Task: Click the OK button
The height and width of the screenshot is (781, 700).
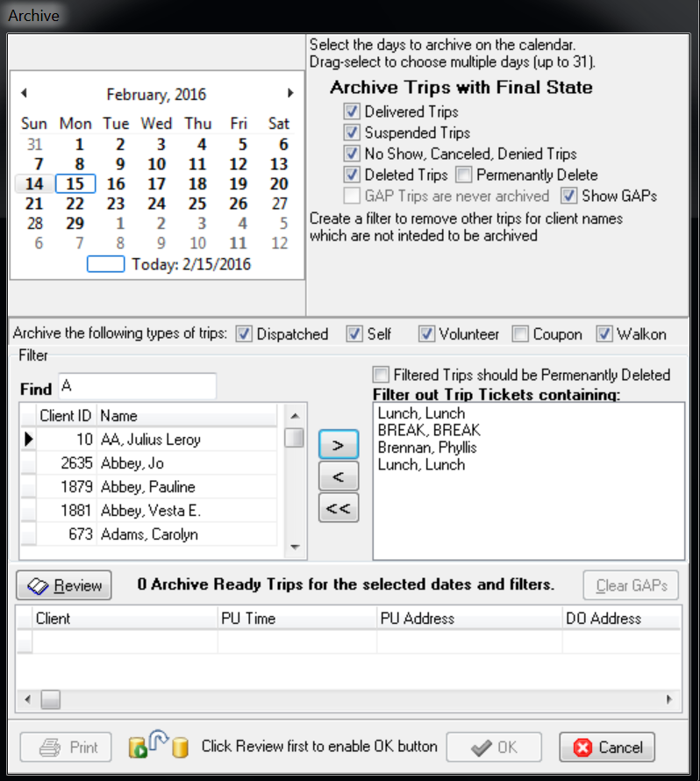Action: (x=494, y=747)
